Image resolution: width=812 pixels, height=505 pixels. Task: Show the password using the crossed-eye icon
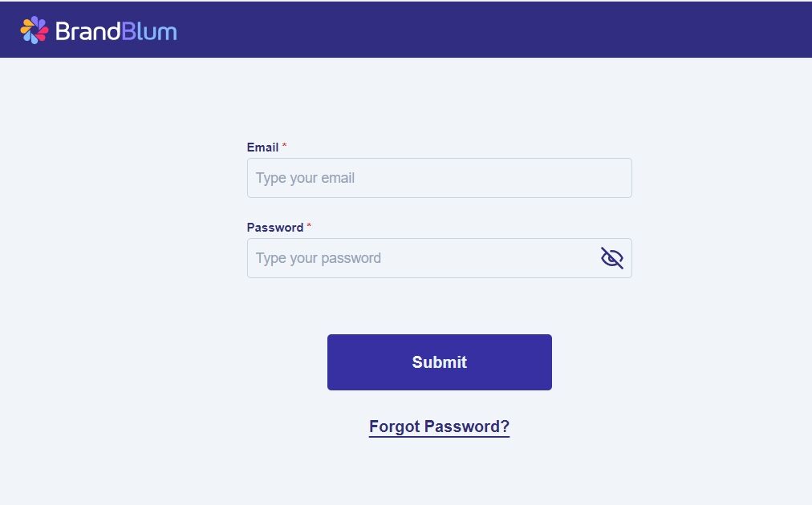pyautogui.click(x=611, y=258)
